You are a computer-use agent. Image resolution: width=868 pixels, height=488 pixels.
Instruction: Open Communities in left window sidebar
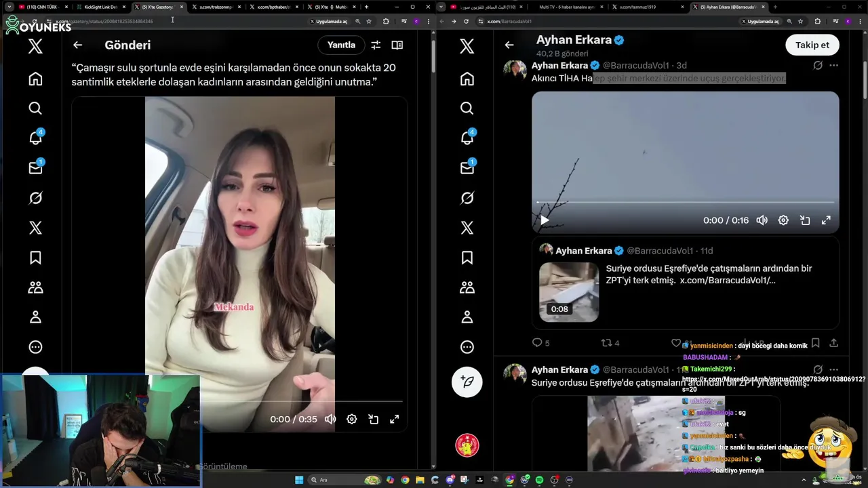pyautogui.click(x=35, y=287)
